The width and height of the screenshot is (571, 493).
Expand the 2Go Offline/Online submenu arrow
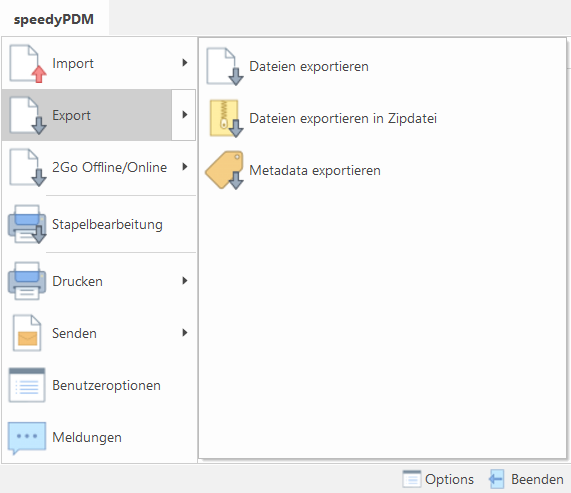coord(185,167)
